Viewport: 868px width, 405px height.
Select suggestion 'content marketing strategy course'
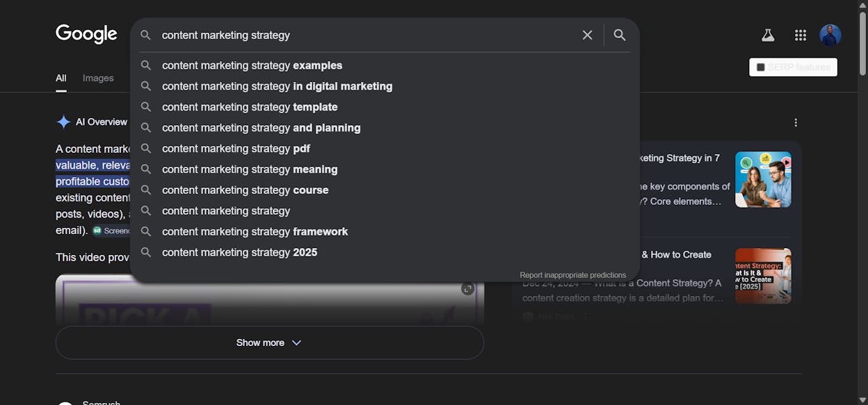coord(385,190)
